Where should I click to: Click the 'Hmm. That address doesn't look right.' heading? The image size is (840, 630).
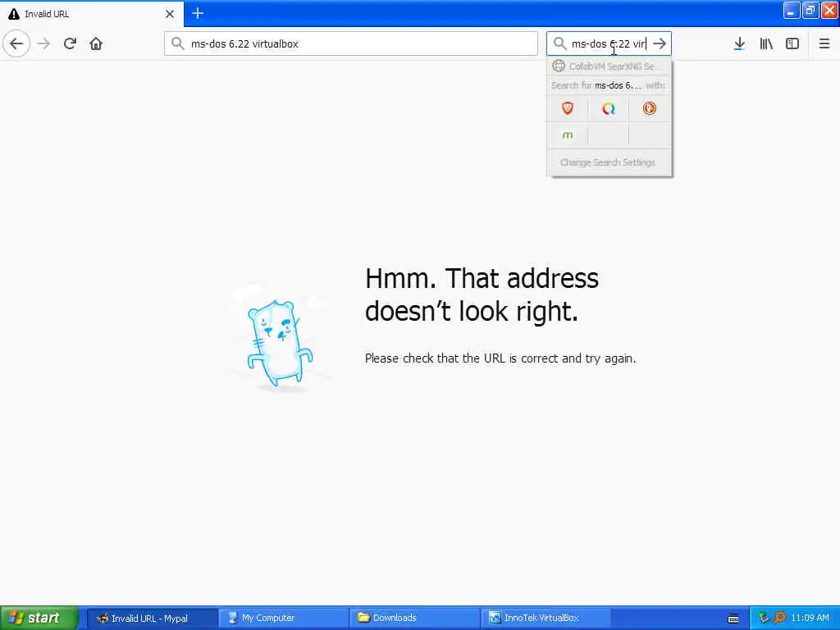482,294
